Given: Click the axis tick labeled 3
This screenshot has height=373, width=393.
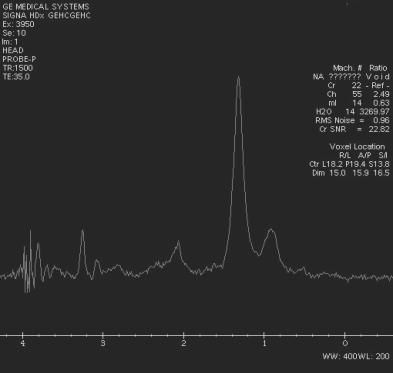Looking at the screenshot, I should [x=103, y=343].
